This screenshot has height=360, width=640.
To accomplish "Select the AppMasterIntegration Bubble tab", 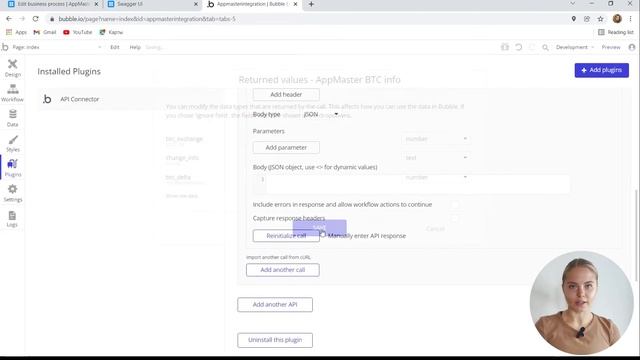I will [x=252, y=4].
